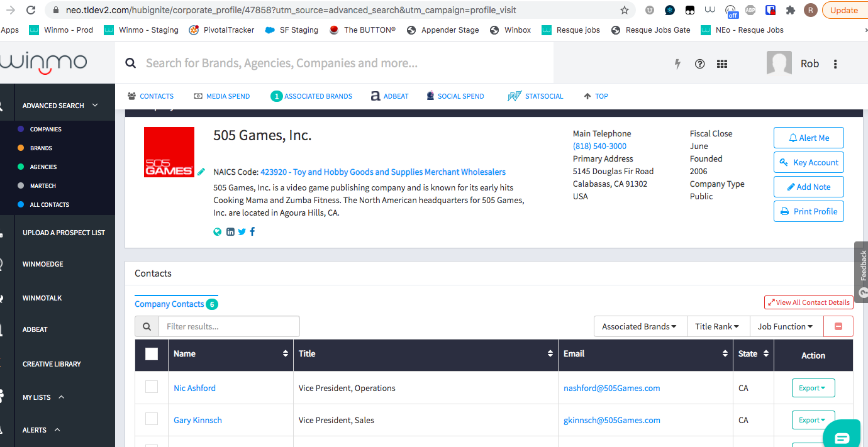
Task: Jump to Contacts section tab
Action: [150, 96]
